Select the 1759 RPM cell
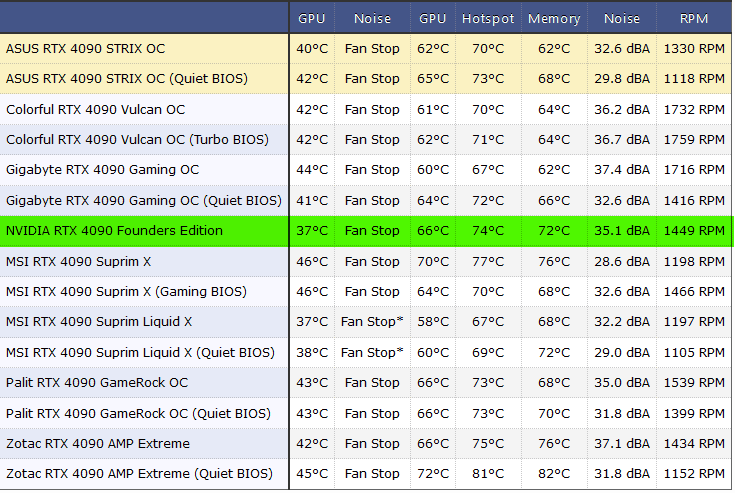The height and width of the screenshot is (493, 735). (x=694, y=140)
